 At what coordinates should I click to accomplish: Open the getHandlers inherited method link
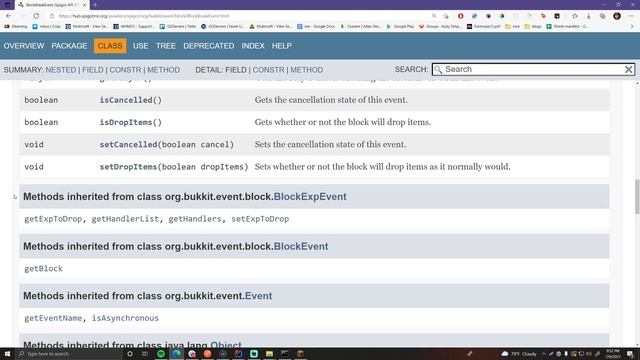[195, 219]
